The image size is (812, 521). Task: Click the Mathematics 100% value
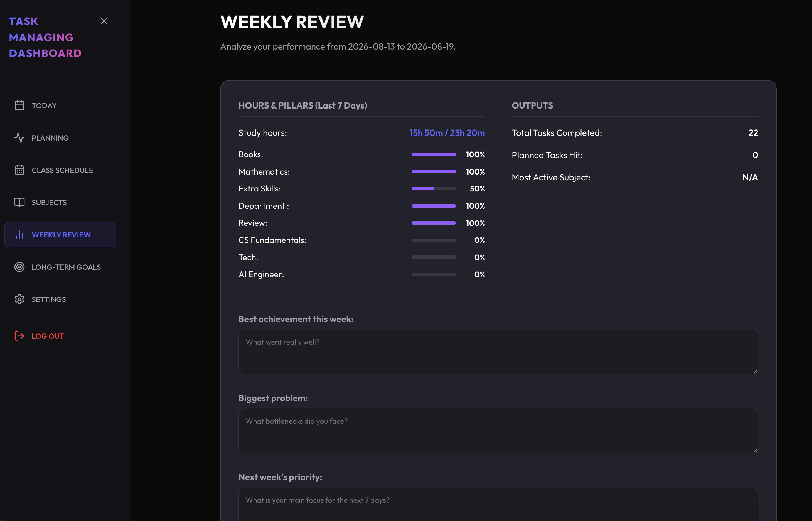[475, 171]
